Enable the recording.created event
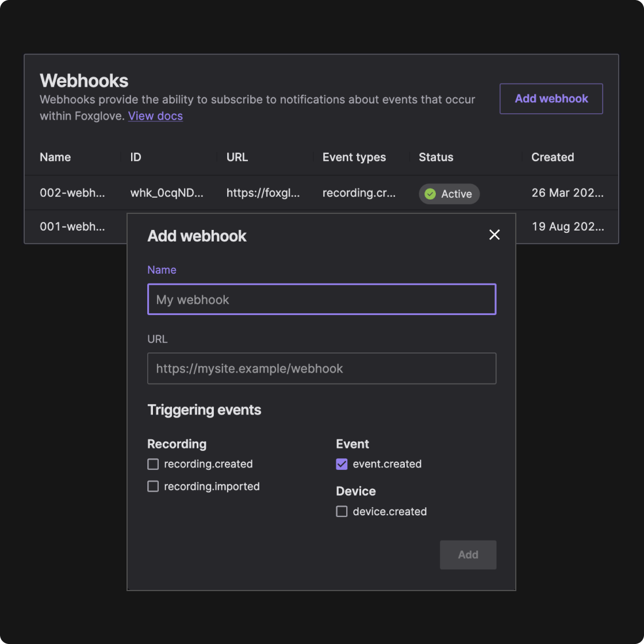Image resolution: width=644 pixels, height=644 pixels. coord(153,463)
